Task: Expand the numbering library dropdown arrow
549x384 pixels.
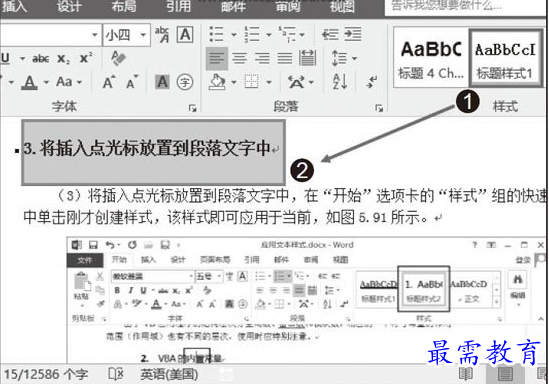Action: (269, 35)
